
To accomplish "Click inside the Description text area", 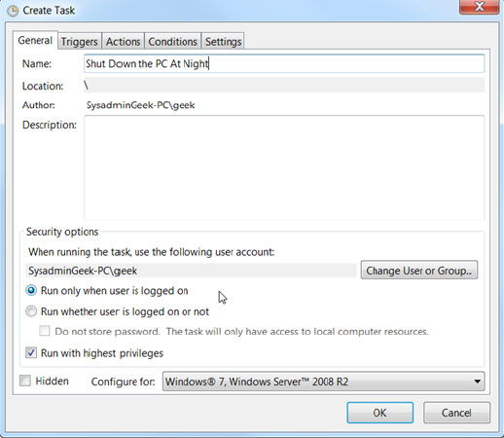I will point(284,167).
